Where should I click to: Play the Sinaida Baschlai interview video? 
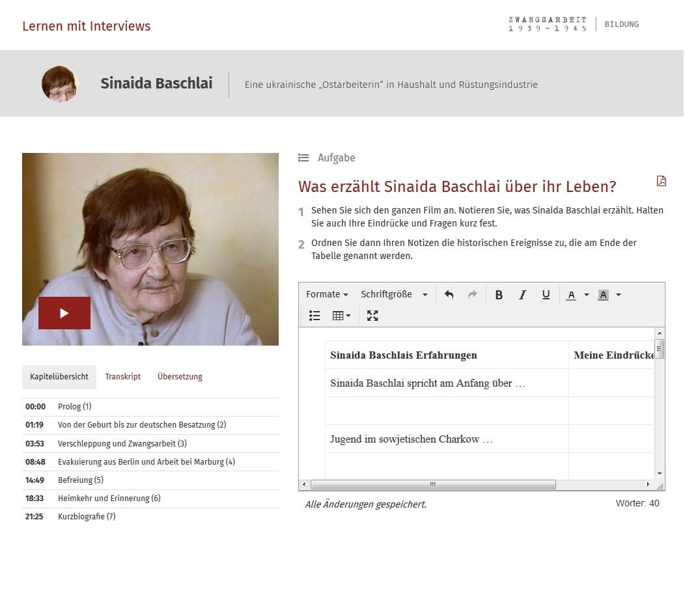click(x=64, y=313)
